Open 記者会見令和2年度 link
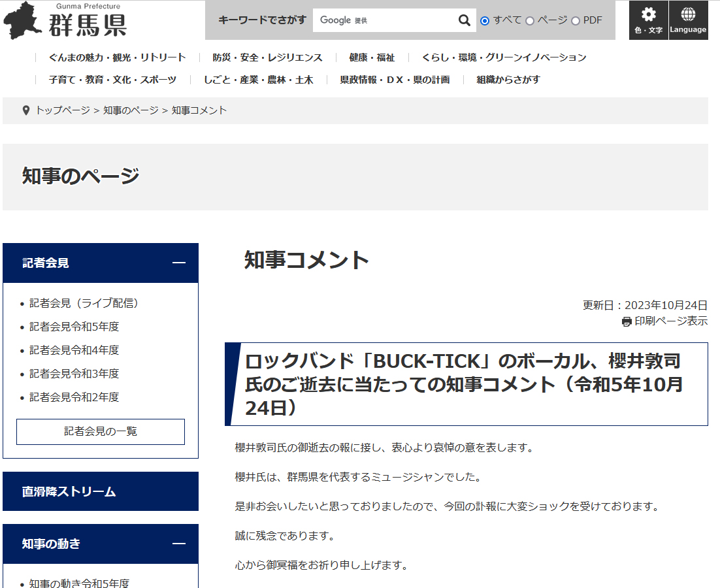Screen dimensions: 720x588 (74, 397)
